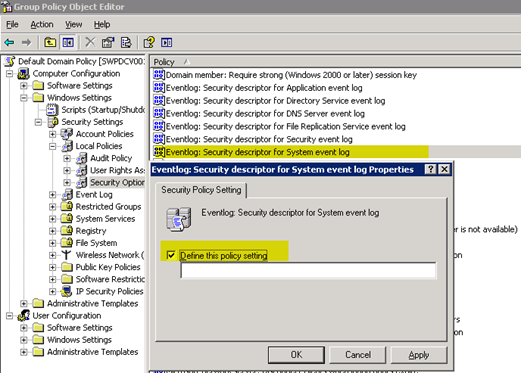The height and width of the screenshot is (373, 521).
Task: Click the Account Policies icon
Action: [67, 134]
